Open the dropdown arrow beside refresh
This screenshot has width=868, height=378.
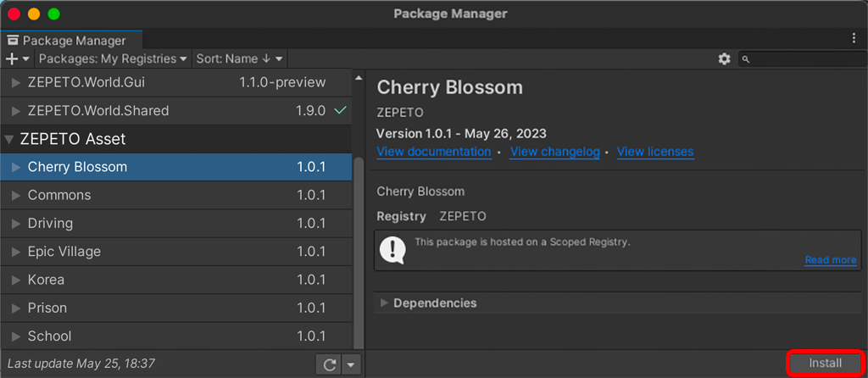coord(352,364)
